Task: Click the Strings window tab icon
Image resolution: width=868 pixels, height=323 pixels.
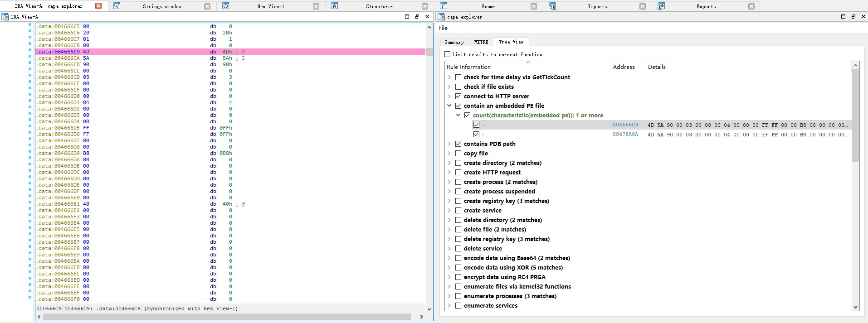Action: 117,6
